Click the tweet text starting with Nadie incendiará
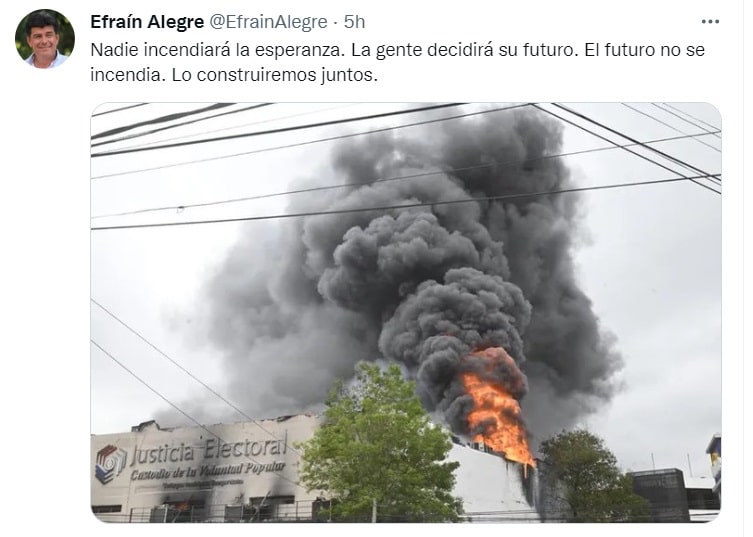Image resolution: width=753 pixels, height=537 pixels. 397,62
